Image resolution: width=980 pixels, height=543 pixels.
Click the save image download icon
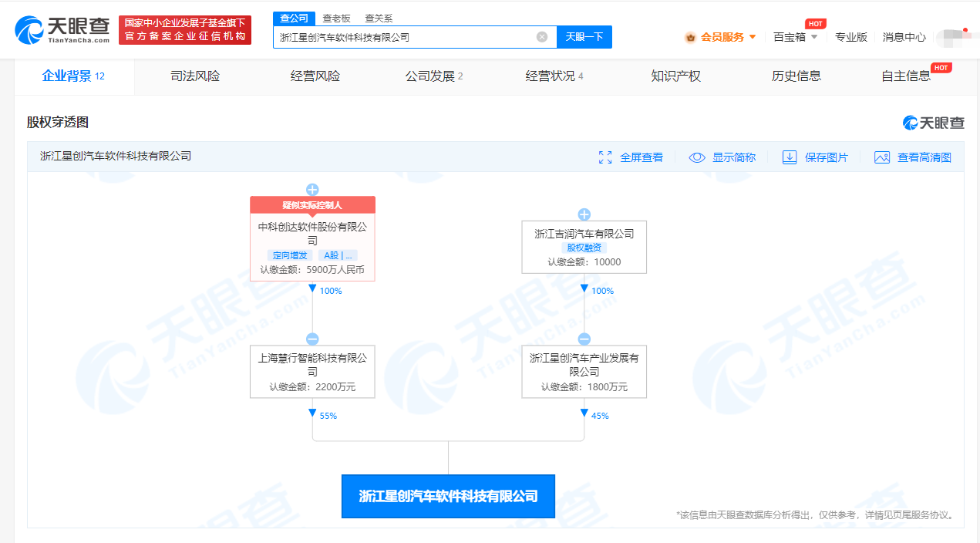click(790, 157)
